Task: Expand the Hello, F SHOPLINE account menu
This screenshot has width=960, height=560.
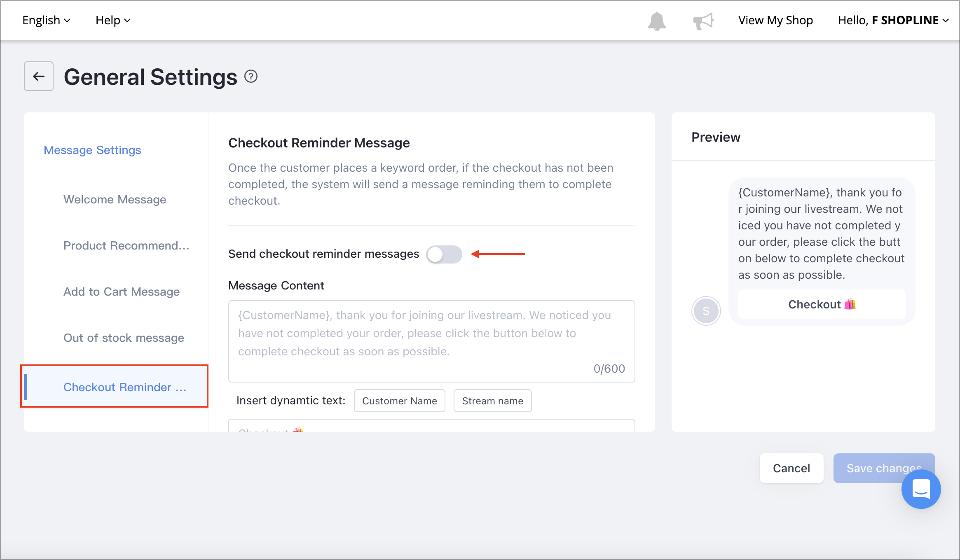Action: (x=893, y=20)
